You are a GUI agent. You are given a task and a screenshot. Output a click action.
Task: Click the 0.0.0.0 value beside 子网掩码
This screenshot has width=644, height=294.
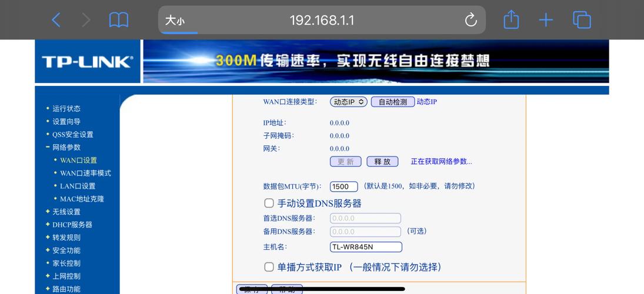340,135
